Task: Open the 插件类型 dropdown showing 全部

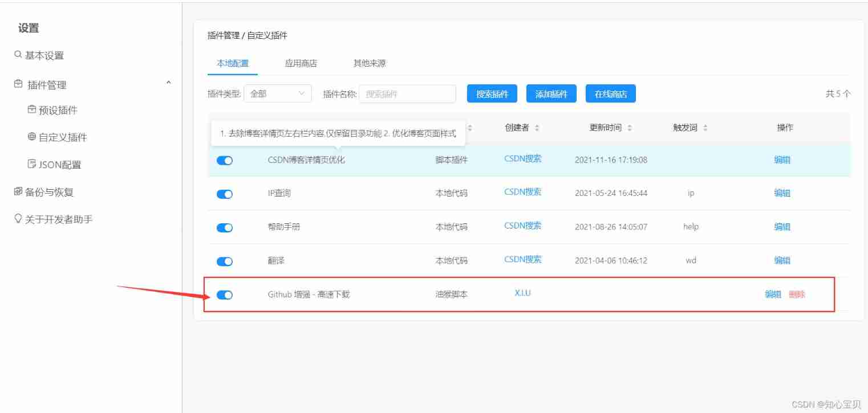Action: tap(278, 93)
